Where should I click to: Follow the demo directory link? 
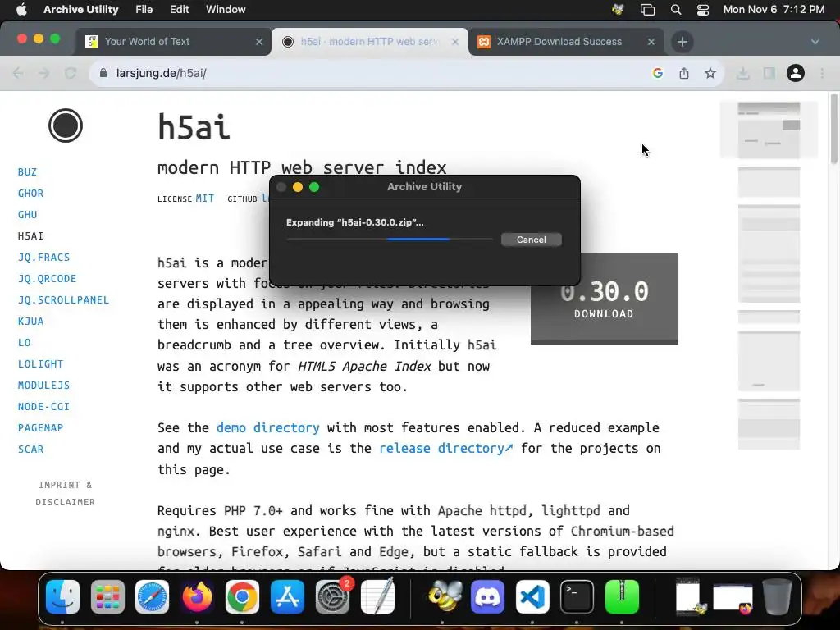(268, 427)
